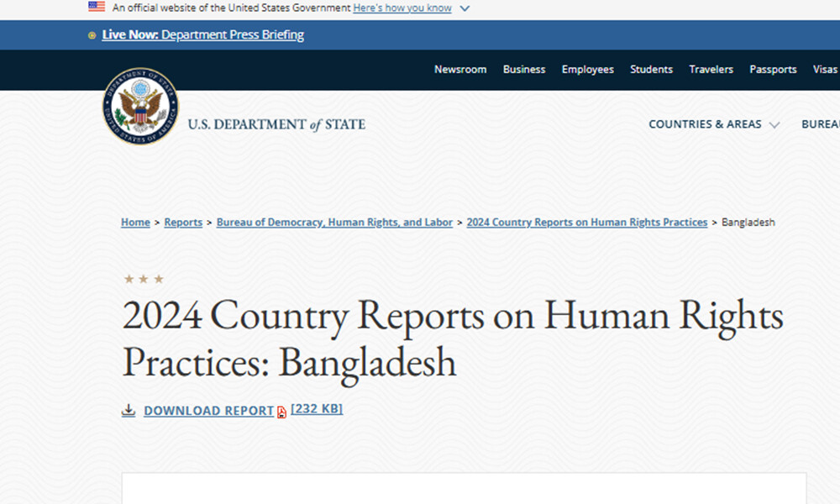Go to Home breadcrumb
The height and width of the screenshot is (504, 840).
(135, 223)
